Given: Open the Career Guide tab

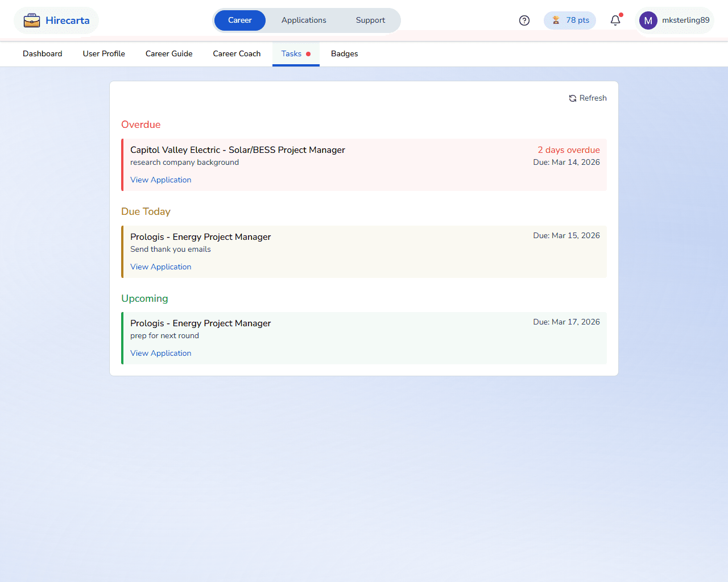Looking at the screenshot, I should coord(169,54).
